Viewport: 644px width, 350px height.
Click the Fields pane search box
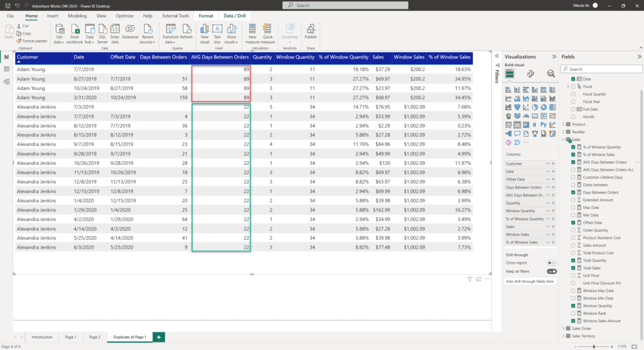[601, 69]
